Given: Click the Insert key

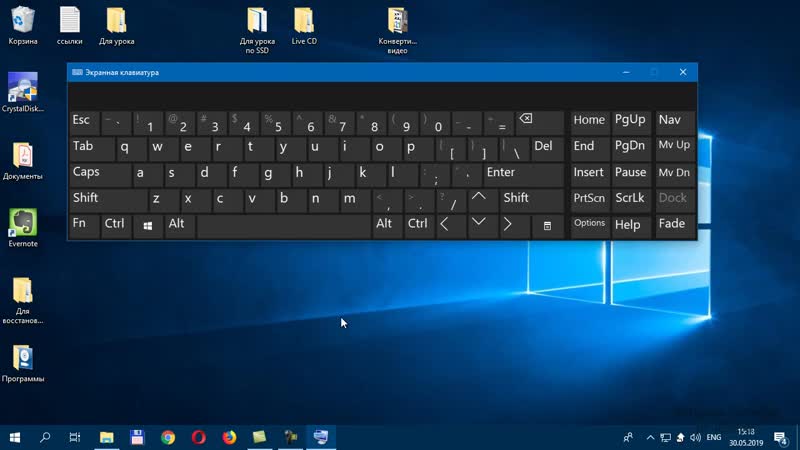Looking at the screenshot, I should (x=590, y=174).
